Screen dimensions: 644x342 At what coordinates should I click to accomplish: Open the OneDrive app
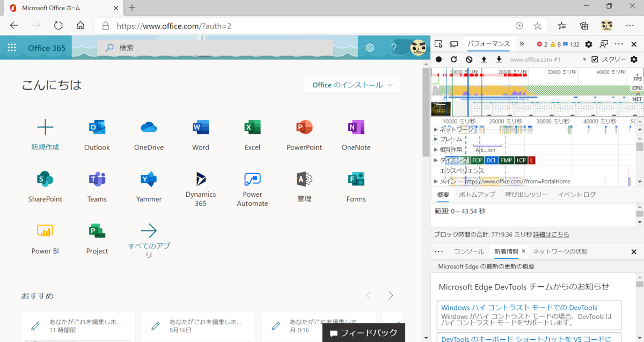149,135
